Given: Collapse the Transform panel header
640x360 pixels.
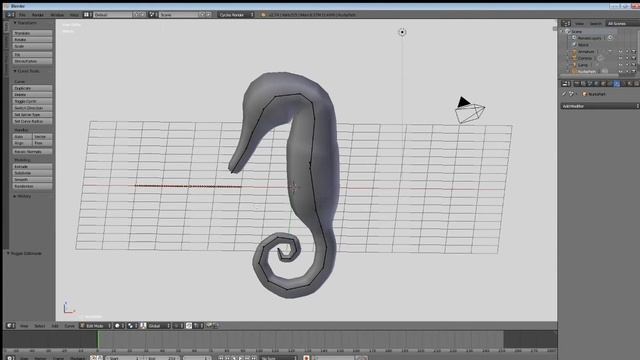Looking at the screenshot, I should [25, 23].
